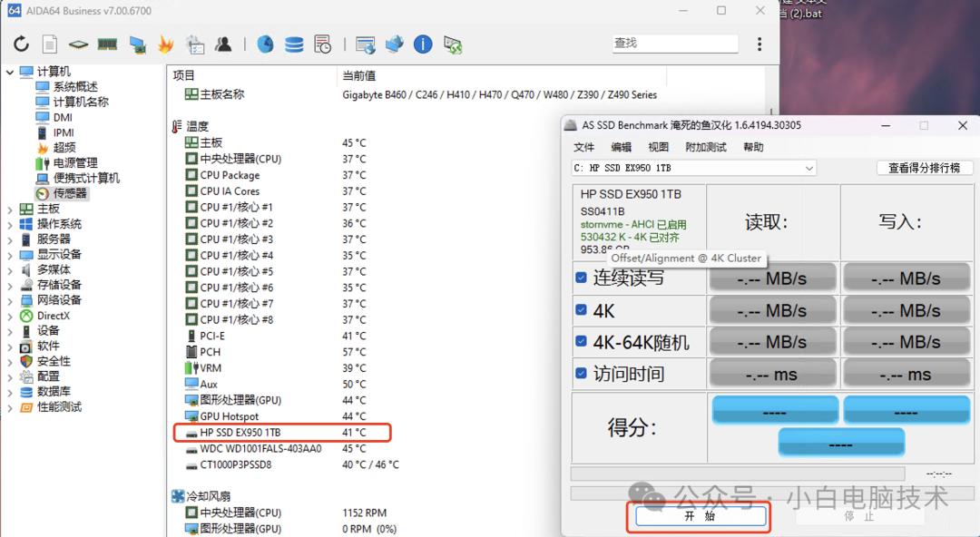980x537 pixels.
Task: Click the network computers globe icon
Action: 395,44
